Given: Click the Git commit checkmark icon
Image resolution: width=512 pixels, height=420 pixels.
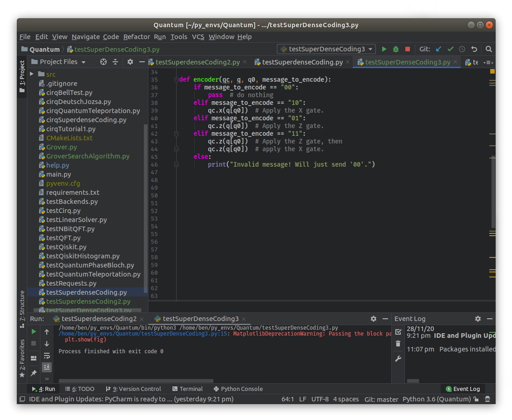Looking at the screenshot, I should tap(450, 49).
